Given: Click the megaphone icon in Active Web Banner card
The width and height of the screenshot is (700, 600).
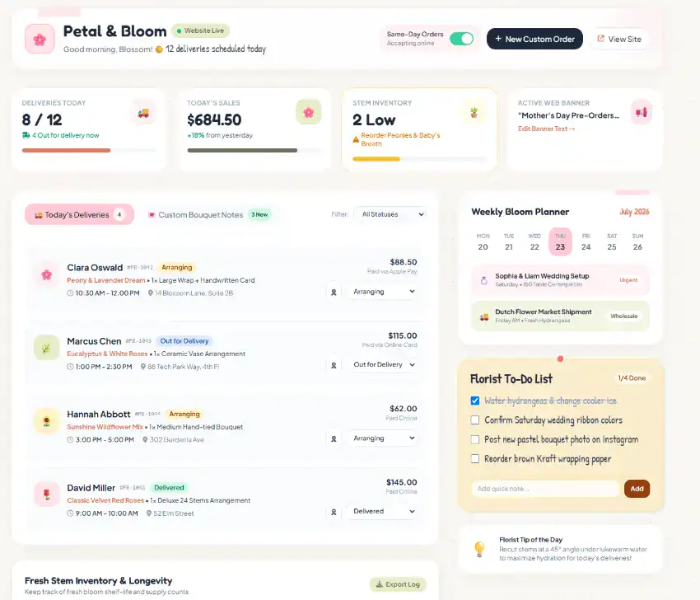Looking at the screenshot, I should [x=641, y=112].
